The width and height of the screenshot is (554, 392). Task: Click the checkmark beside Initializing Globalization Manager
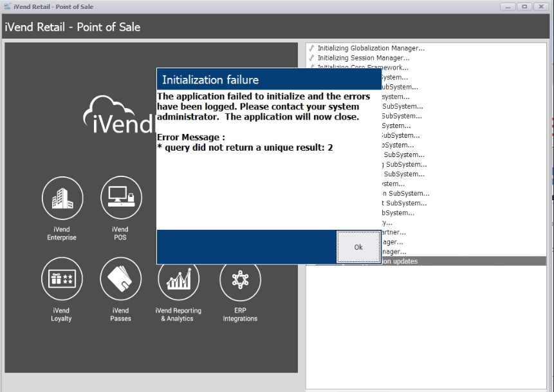click(311, 48)
